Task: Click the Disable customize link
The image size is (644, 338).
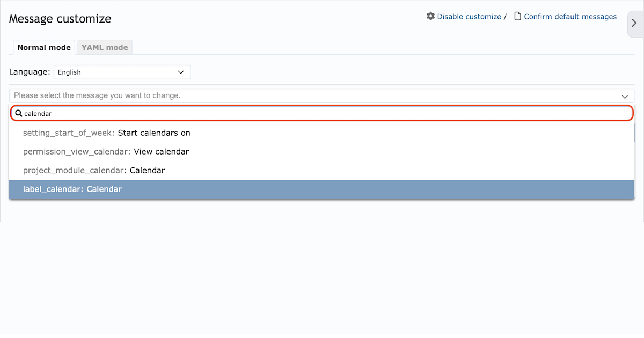Action: [x=469, y=16]
